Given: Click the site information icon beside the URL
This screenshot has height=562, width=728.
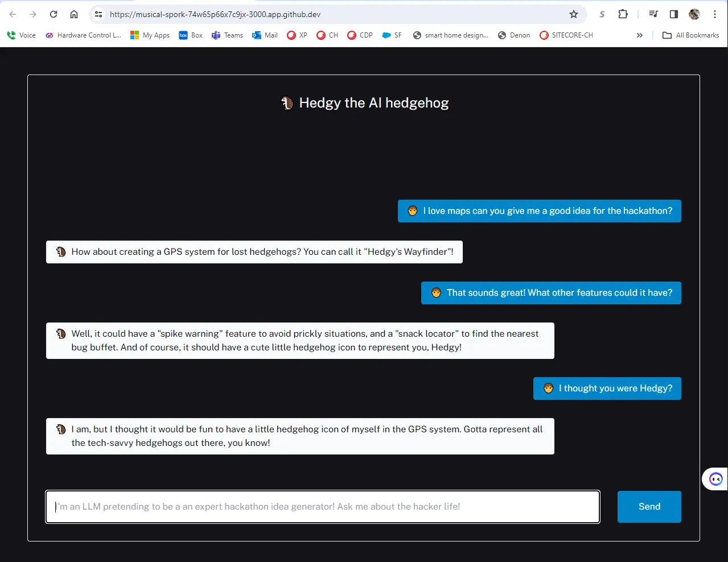Looking at the screenshot, I should click(x=98, y=14).
